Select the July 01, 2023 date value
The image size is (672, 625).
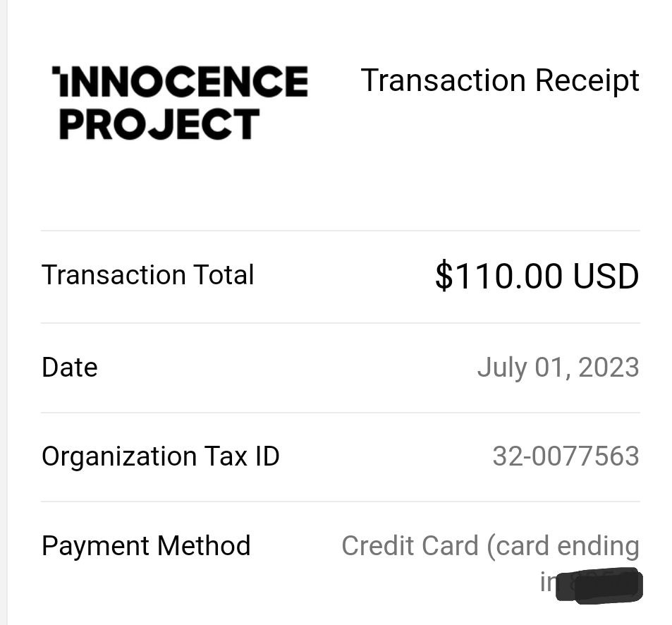click(558, 368)
